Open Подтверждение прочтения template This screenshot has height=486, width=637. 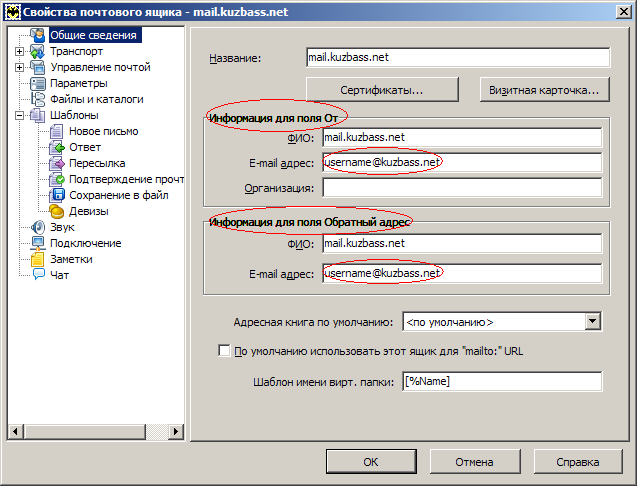(126, 179)
